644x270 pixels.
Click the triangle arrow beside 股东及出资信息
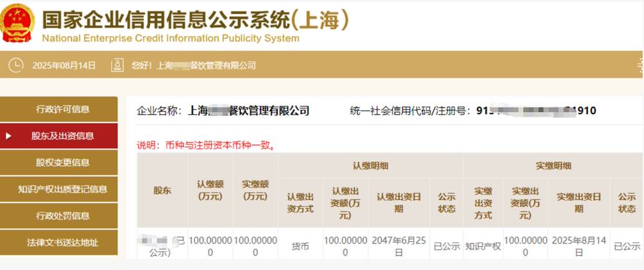tap(8, 135)
